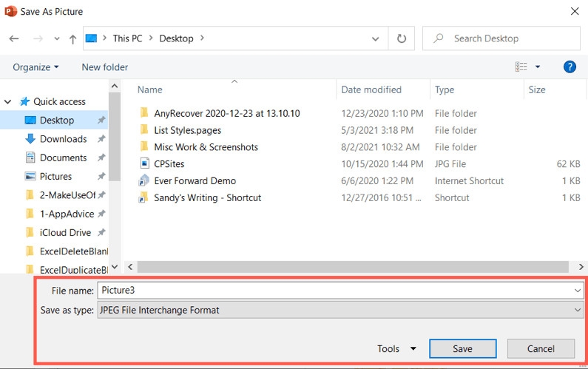Screen dimensions: 588x369
Task: Open the recent locations chevron
Action: [x=57, y=38]
